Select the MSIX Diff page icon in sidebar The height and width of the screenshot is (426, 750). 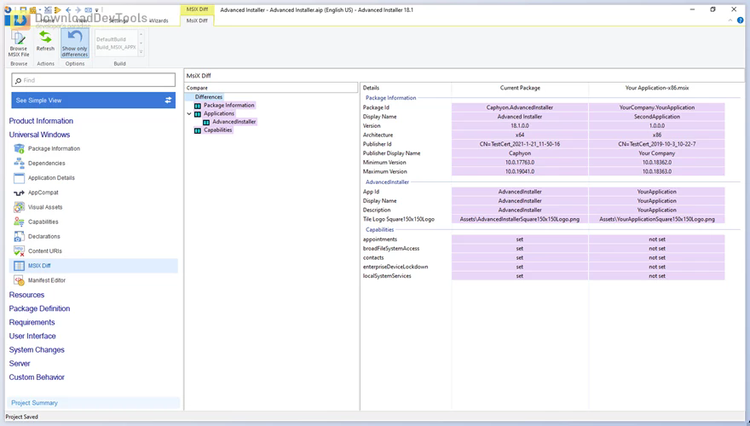pos(19,266)
